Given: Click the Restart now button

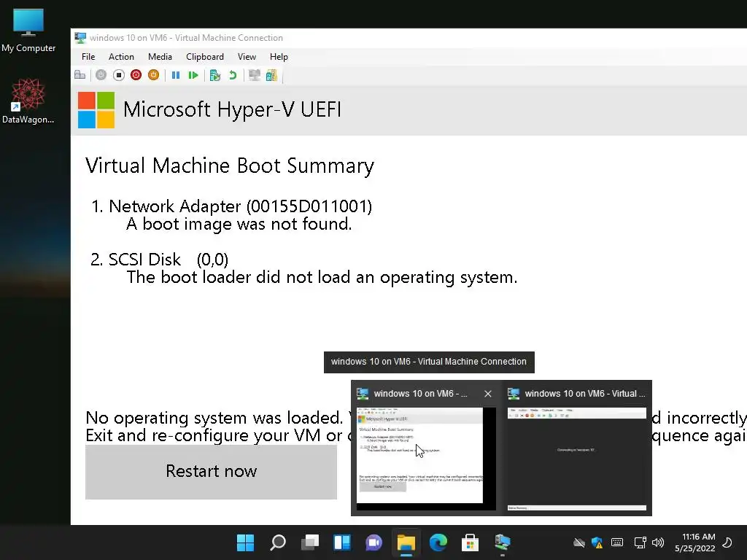Looking at the screenshot, I should click(x=211, y=472).
